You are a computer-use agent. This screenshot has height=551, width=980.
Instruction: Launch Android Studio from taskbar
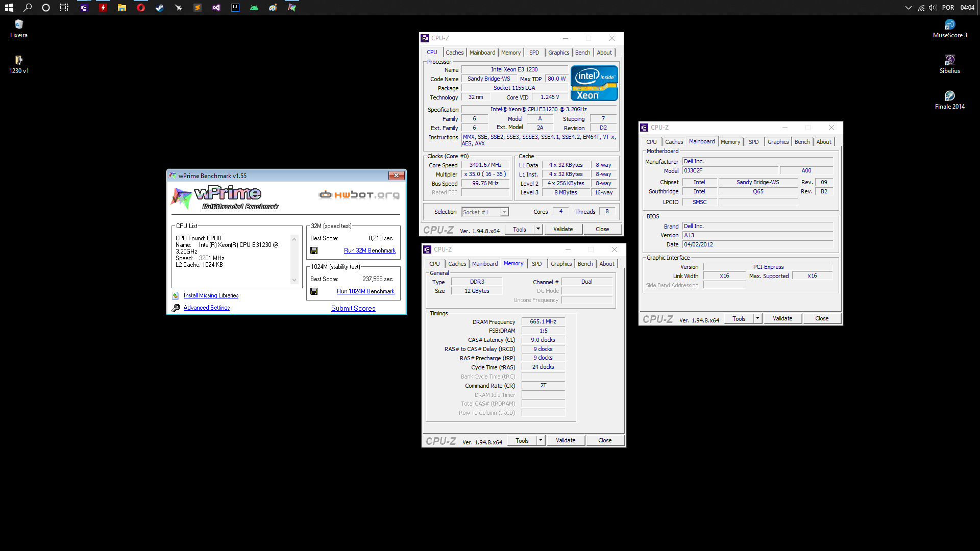[254, 8]
